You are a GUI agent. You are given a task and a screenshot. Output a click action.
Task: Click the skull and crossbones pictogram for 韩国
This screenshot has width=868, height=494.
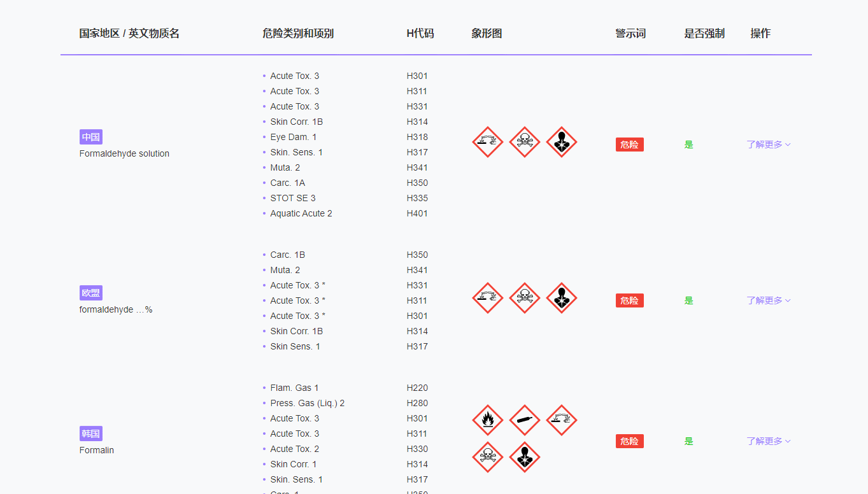[x=488, y=457]
